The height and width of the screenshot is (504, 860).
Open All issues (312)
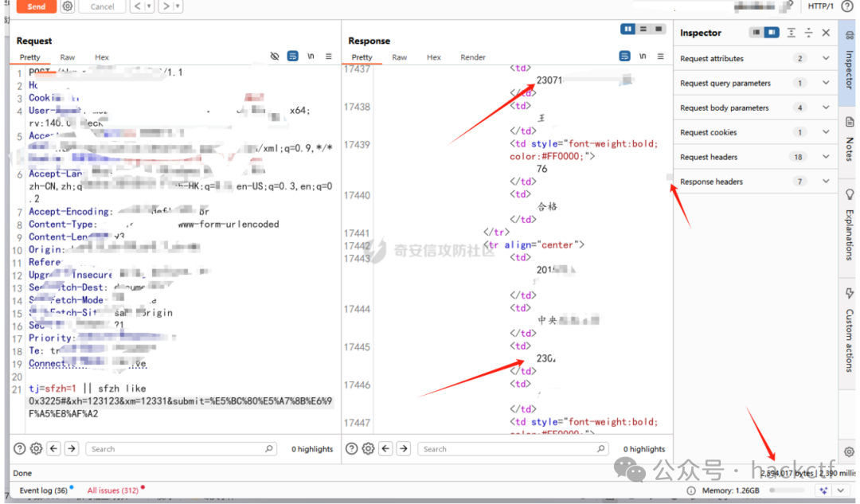[x=113, y=490]
